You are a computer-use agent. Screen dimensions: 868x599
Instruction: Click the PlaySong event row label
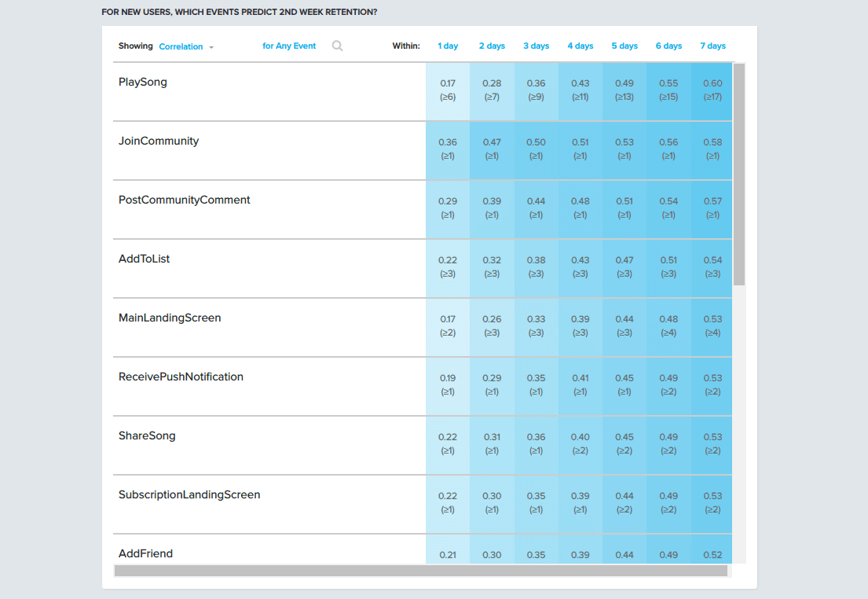[143, 82]
